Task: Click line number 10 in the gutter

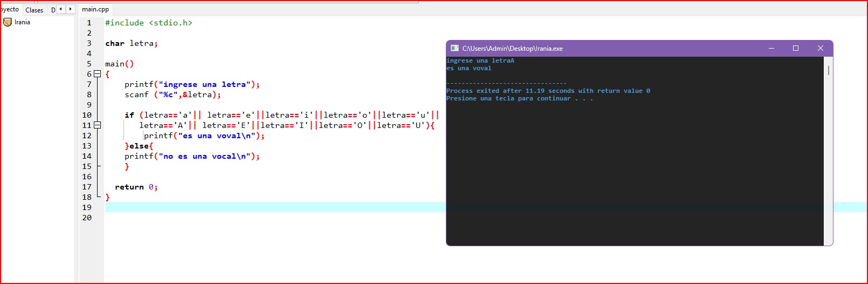Action: [x=87, y=115]
